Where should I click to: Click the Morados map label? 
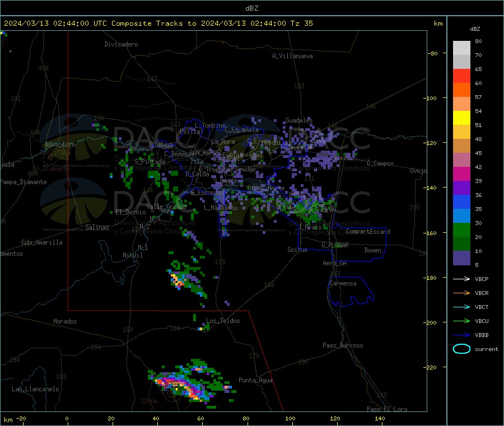[65, 321]
